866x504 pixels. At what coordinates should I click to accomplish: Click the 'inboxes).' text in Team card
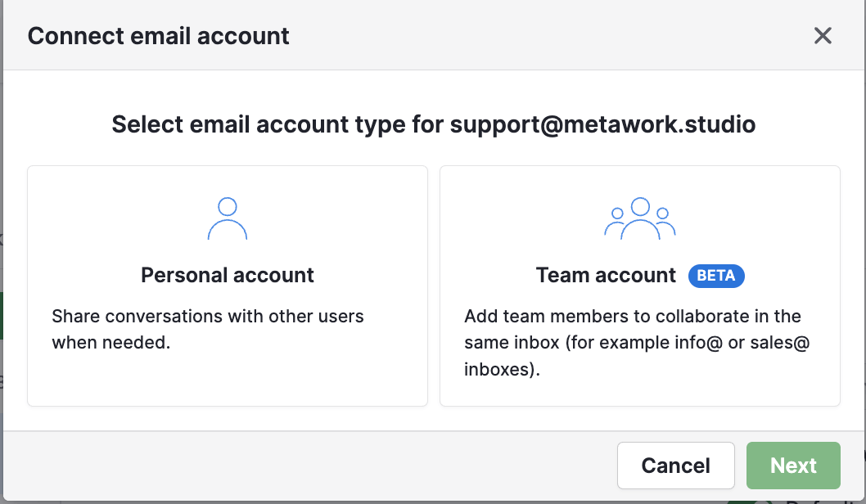tap(503, 368)
